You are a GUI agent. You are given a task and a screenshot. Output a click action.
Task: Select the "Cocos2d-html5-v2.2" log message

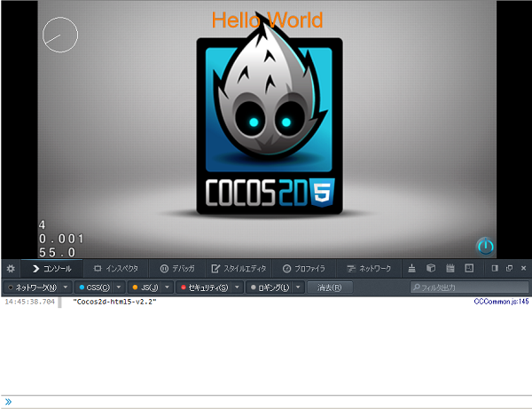tap(114, 302)
